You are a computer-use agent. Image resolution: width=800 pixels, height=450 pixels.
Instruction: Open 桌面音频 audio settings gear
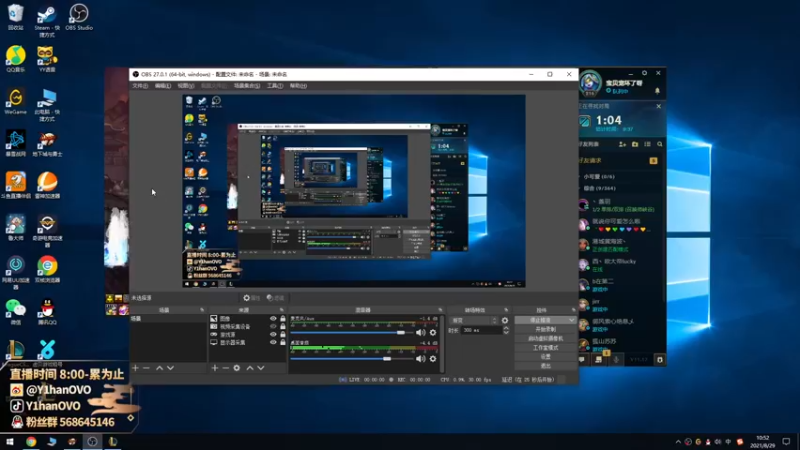433,359
